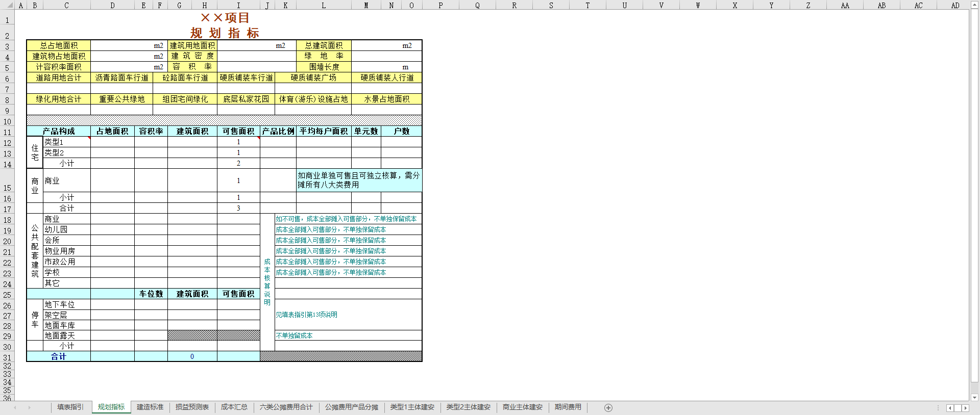Go to the 损益预测表 sheet tab
Viewport: 980px width, 415px height.
[x=192, y=407]
